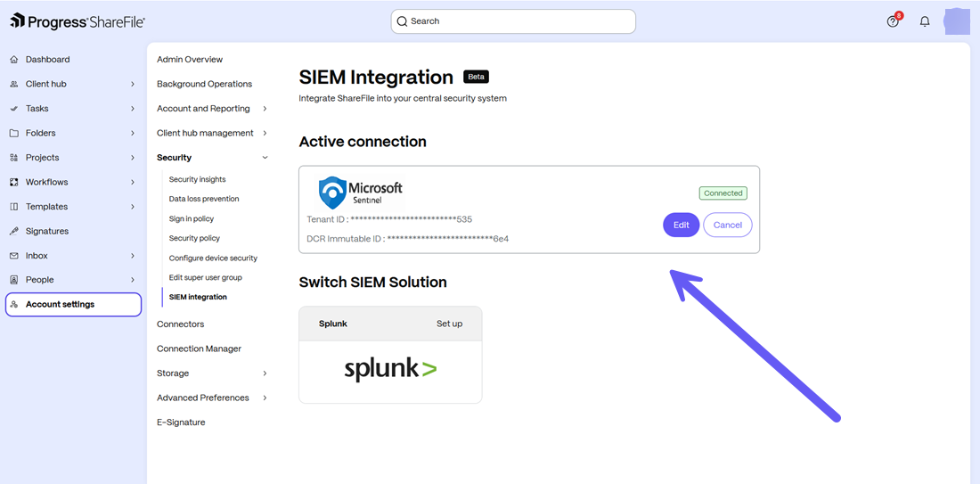The width and height of the screenshot is (980, 484).
Task: Click the Client hub people icon
Action: click(13, 84)
